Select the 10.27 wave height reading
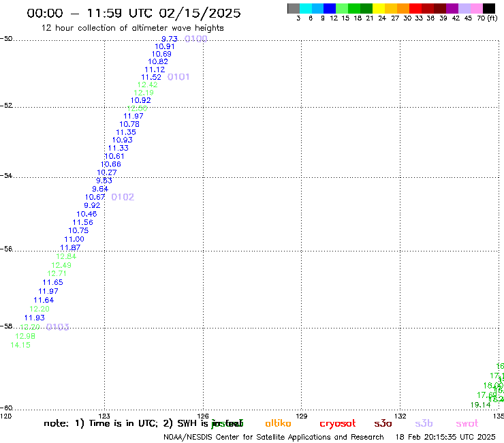 coord(107,172)
